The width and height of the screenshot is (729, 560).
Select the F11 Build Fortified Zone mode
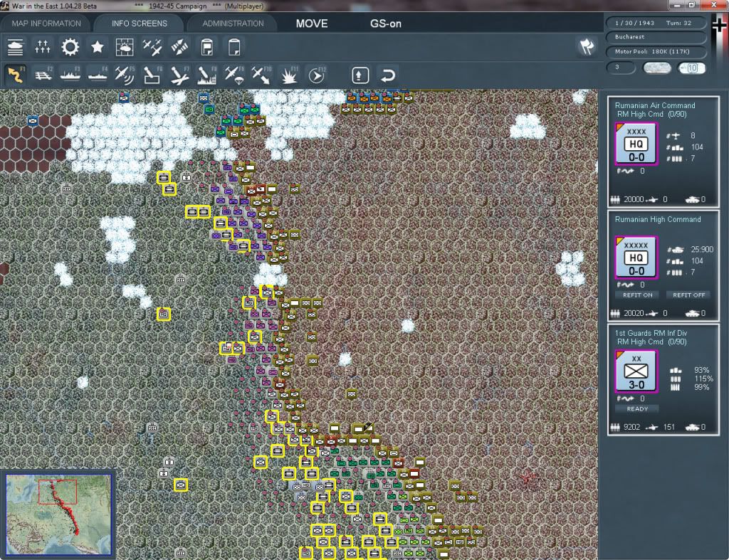[x=289, y=75]
